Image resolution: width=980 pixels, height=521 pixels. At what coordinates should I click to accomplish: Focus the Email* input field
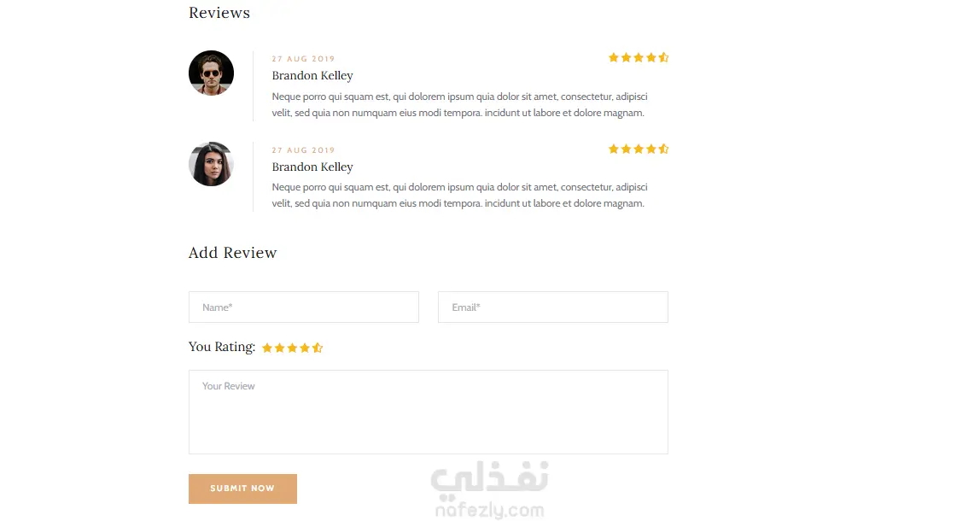pos(553,307)
